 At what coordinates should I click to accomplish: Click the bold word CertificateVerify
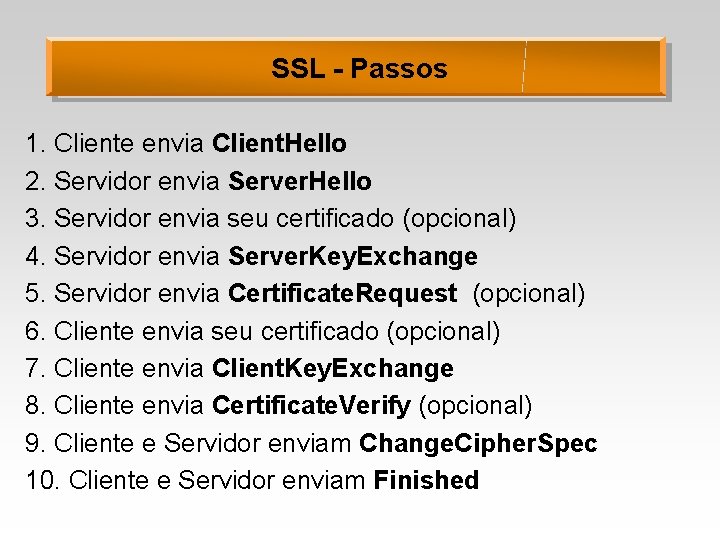pyautogui.click(x=311, y=406)
